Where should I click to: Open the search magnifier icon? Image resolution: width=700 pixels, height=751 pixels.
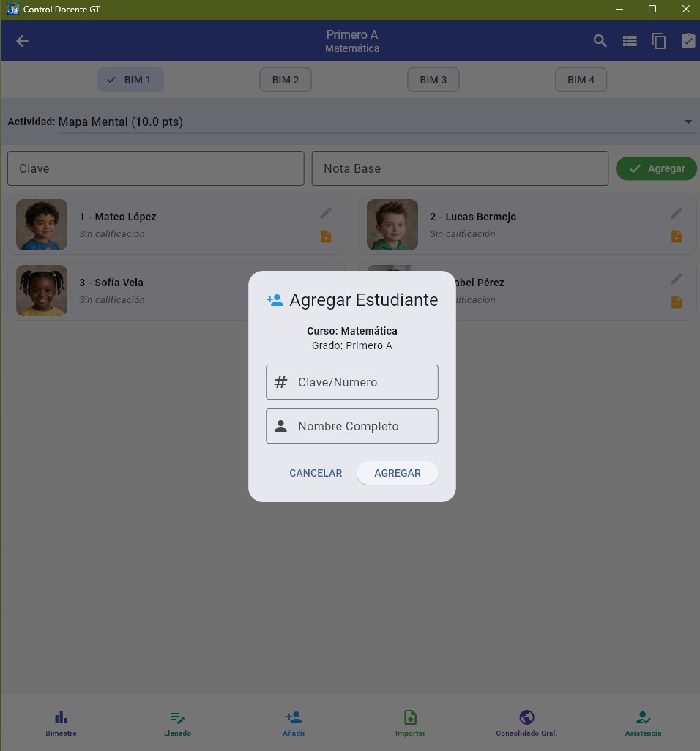(600, 41)
